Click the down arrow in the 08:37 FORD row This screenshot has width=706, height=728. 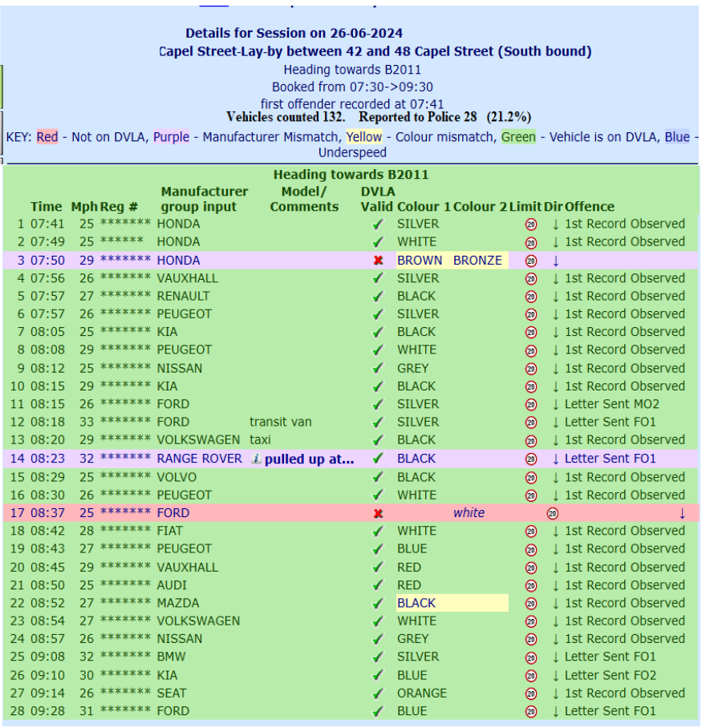(682, 513)
